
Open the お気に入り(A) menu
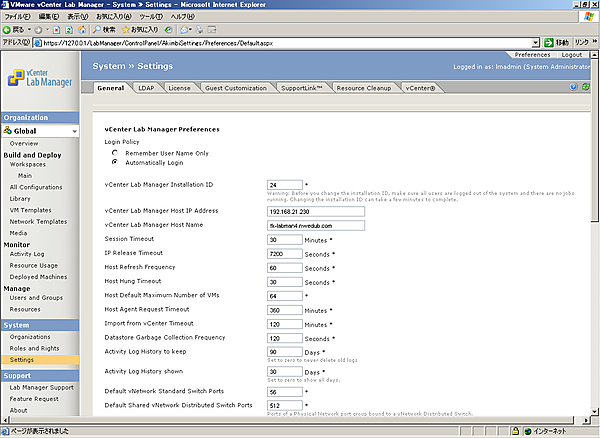(114, 16)
